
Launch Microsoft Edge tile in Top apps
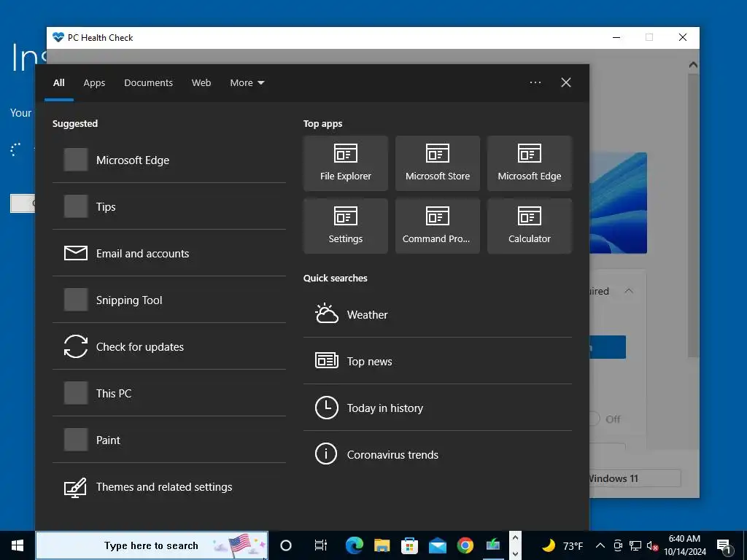530,163
